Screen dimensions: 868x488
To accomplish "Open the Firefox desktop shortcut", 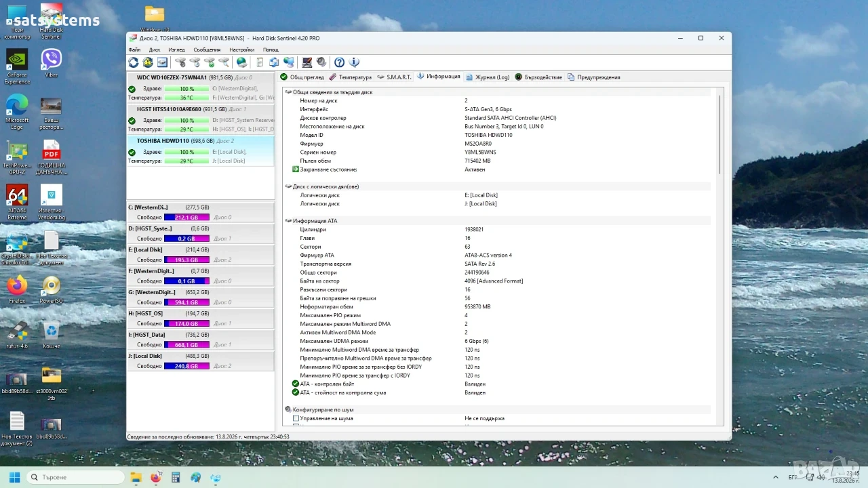I will (x=17, y=289).
